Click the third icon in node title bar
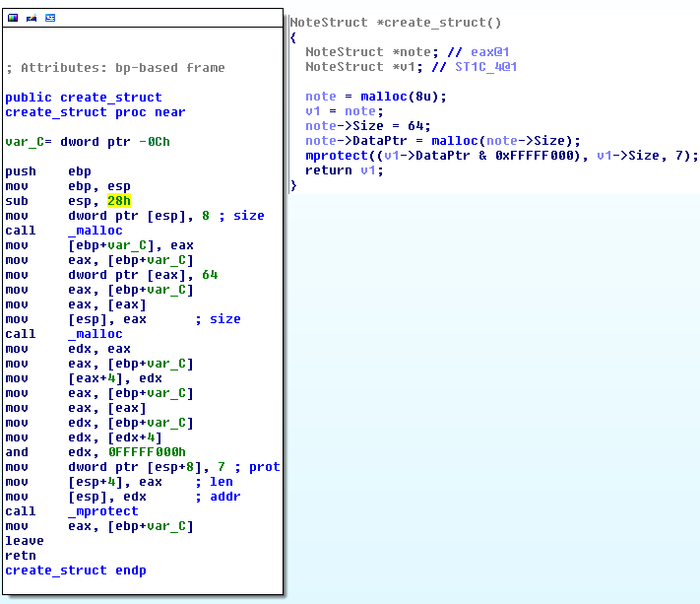This screenshot has height=604, width=700. (x=49, y=18)
